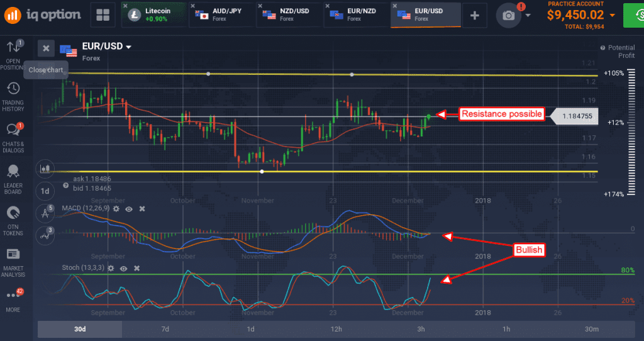Close the Litecoin tab
Viewport: 644px width, 341px height.
point(126,6)
